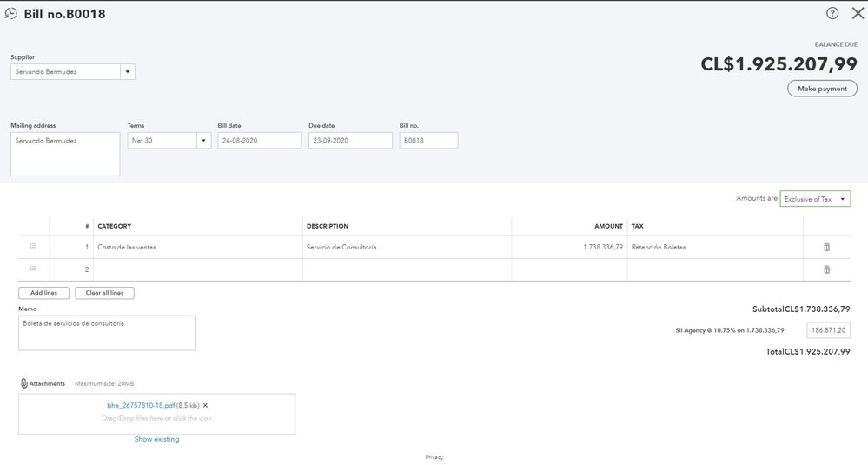The height and width of the screenshot is (465, 868).
Task: Open the Show existing link
Action: point(156,439)
